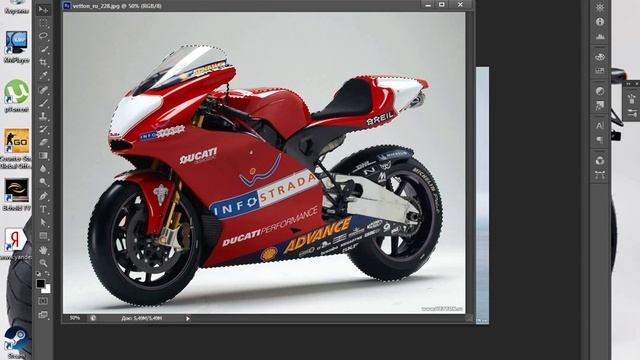Screen dimensions: 640x360
Task: Open µTorrent desktop shortcut
Action: 16,96
